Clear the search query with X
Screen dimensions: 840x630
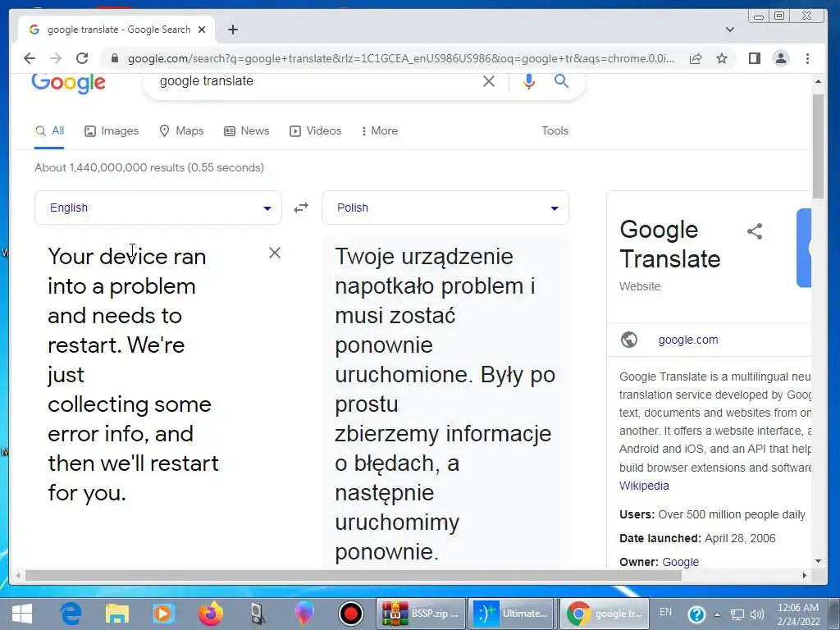[489, 81]
